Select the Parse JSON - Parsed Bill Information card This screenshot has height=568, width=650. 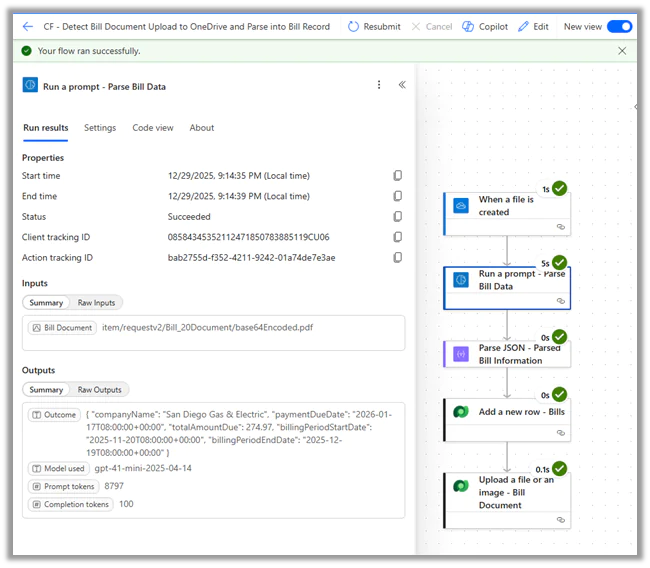[507, 354]
